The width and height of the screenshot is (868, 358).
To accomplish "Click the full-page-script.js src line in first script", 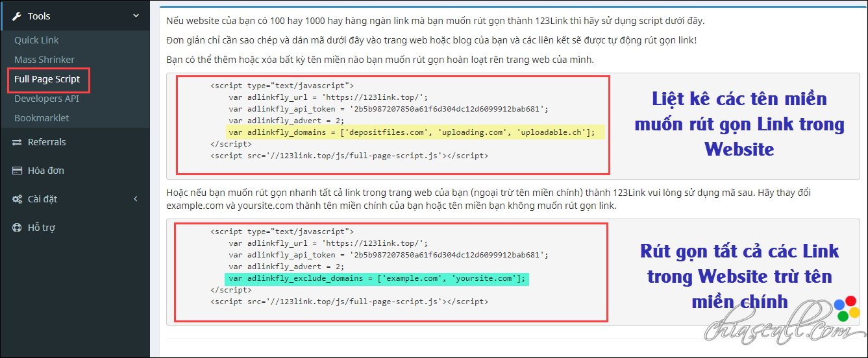I will tap(349, 156).
